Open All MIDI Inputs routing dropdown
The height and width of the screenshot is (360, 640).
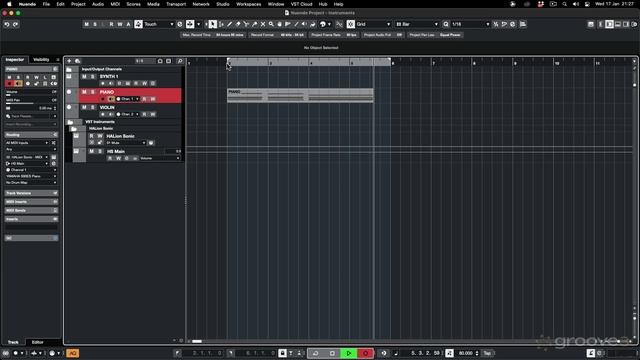[27, 143]
